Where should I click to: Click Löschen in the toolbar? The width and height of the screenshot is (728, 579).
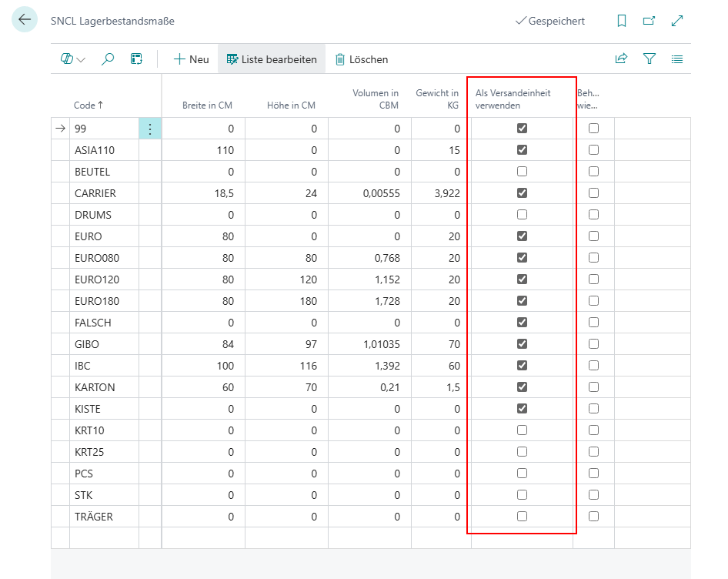tap(361, 59)
